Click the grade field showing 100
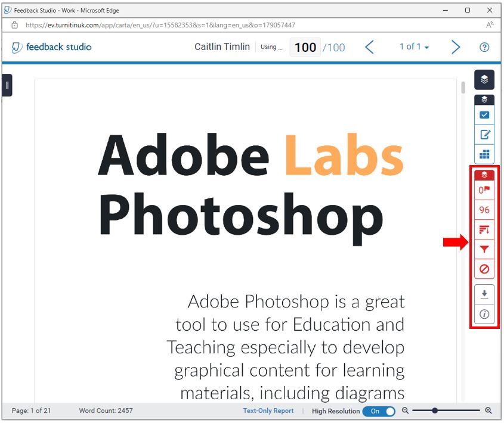Screen dimensions: 504x423 305,47
